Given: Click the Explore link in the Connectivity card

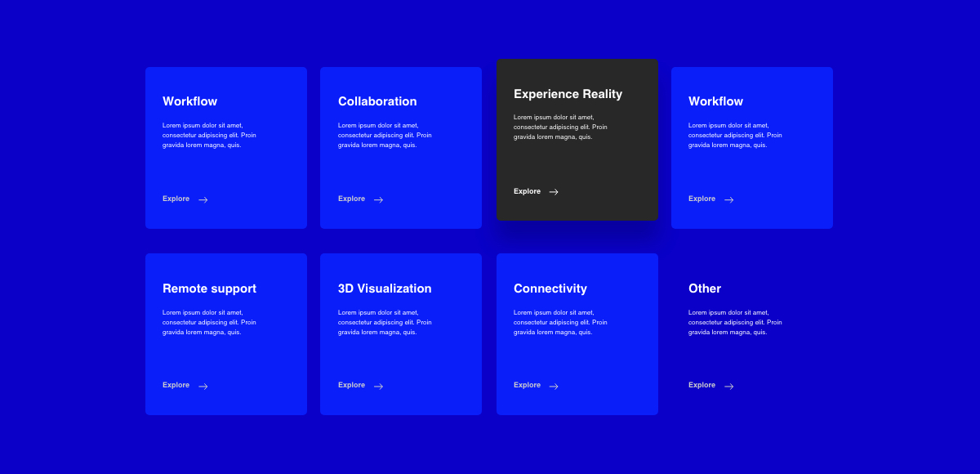Looking at the screenshot, I should [x=527, y=385].
